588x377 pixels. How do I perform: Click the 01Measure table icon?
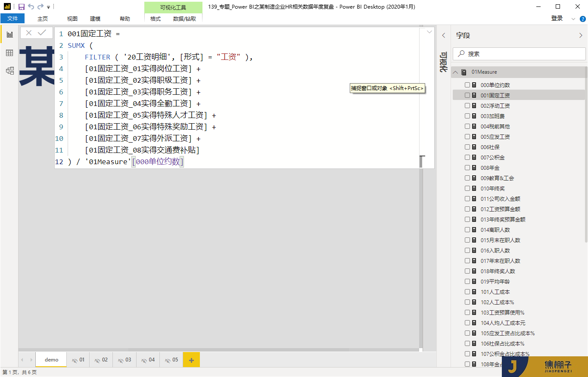point(464,72)
